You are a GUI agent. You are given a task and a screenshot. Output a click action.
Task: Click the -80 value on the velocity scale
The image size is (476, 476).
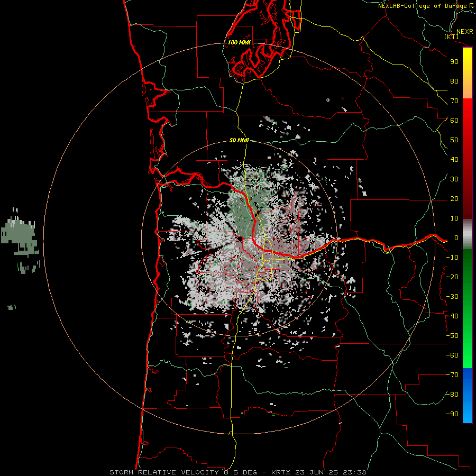452,395
